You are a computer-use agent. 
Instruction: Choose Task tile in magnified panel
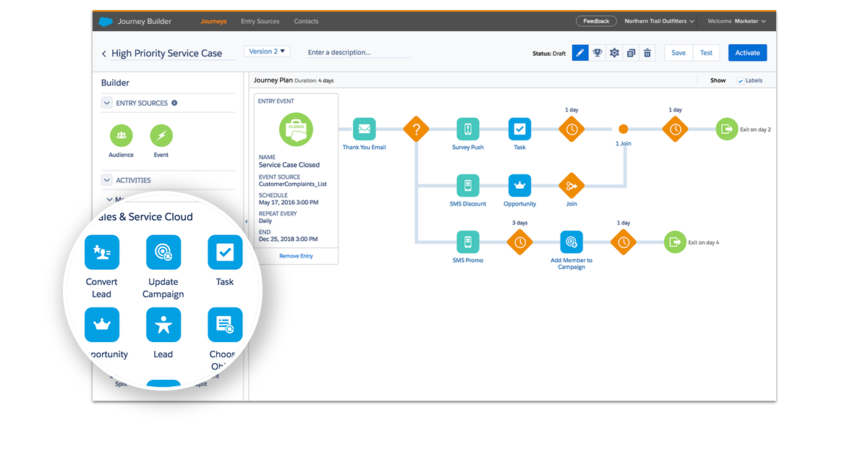coord(225,252)
